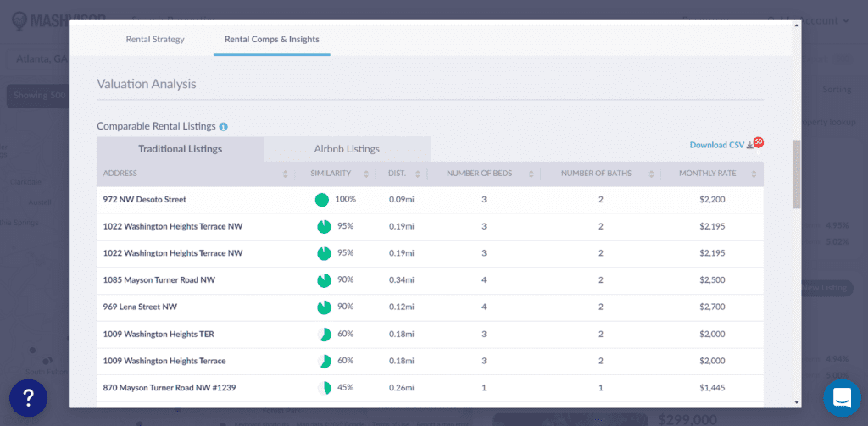This screenshot has width=868, height=426.
Task: Open the help question mark bubble
Action: (x=28, y=397)
